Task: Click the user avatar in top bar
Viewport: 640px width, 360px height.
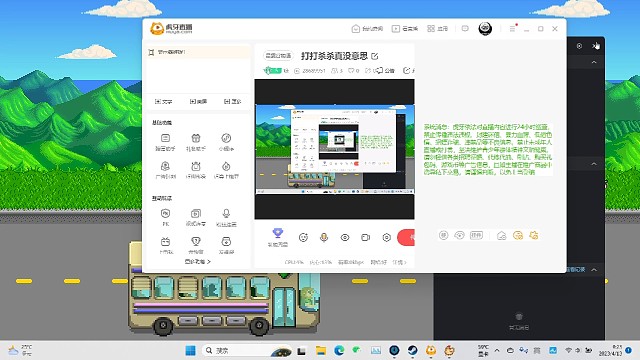Action: (485, 29)
